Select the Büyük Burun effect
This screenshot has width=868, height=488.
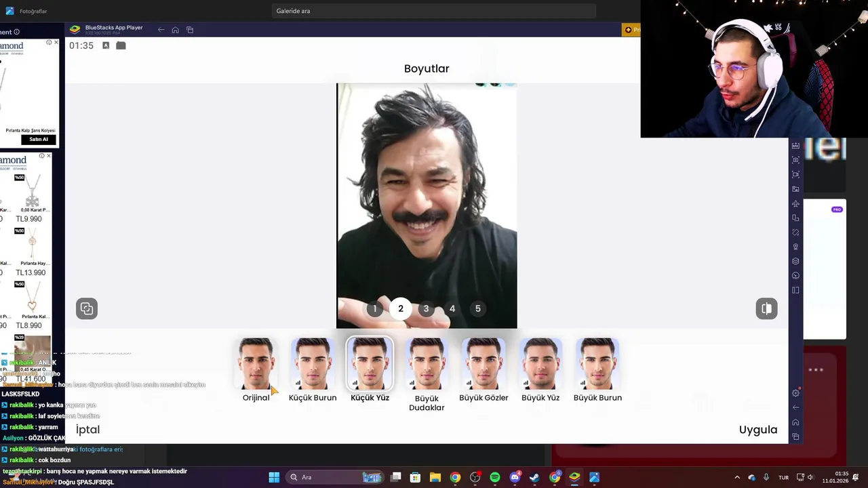(597, 364)
